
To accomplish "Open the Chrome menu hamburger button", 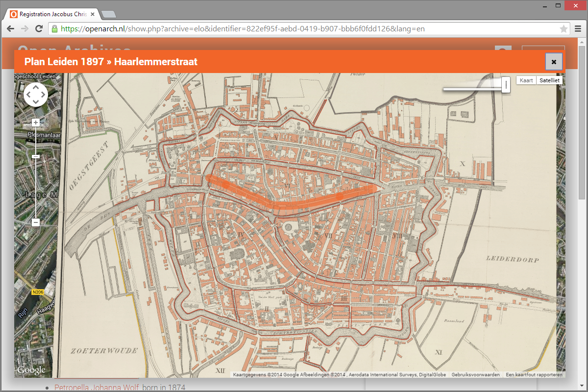I will pos(578,28).
